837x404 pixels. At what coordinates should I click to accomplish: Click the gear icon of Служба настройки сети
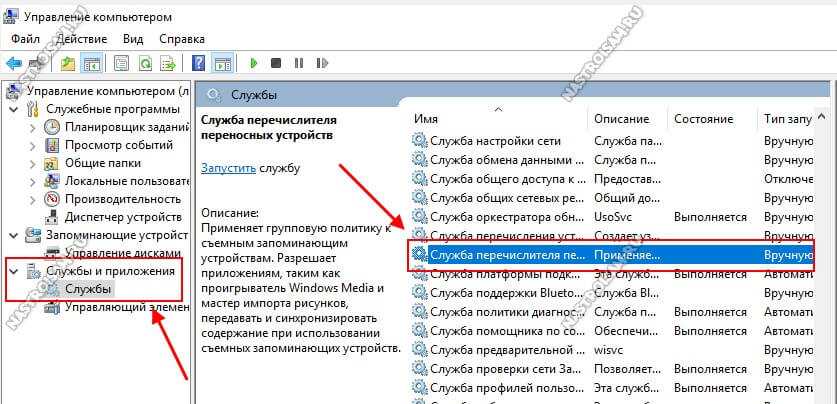420,141
